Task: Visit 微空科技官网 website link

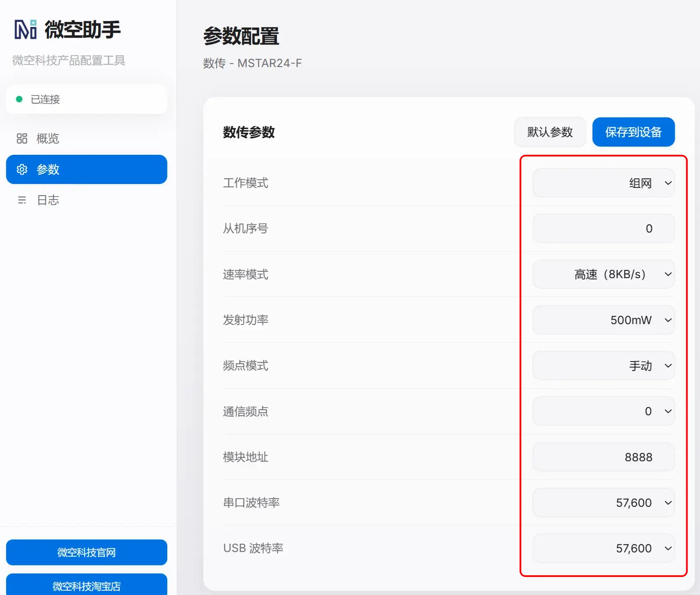Action: [86, 552]
